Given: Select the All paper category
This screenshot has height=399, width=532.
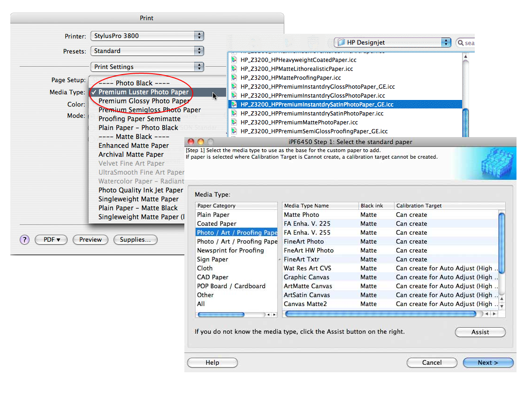Looking at the screenshot, I should click(x=236, y=304).
